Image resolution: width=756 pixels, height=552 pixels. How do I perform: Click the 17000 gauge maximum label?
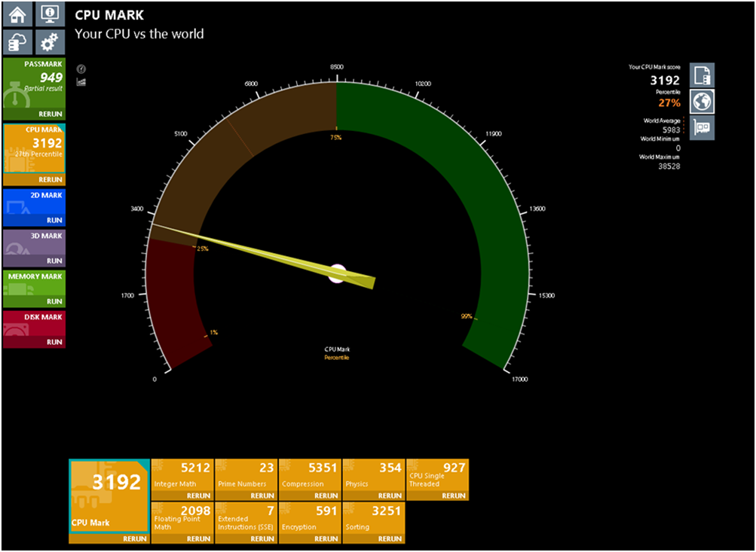(520, 379)
